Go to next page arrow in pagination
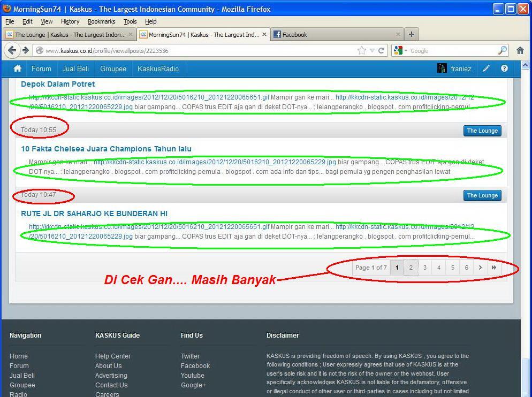 point(480,268)
